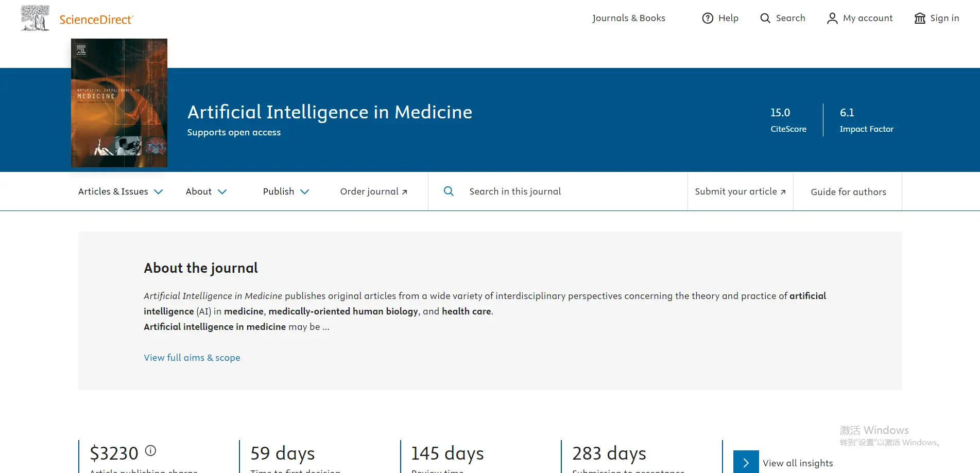Click the Help question mark icon
This screenshot has width=980, height=473.
pyautogui.click(x=708, y=18)
